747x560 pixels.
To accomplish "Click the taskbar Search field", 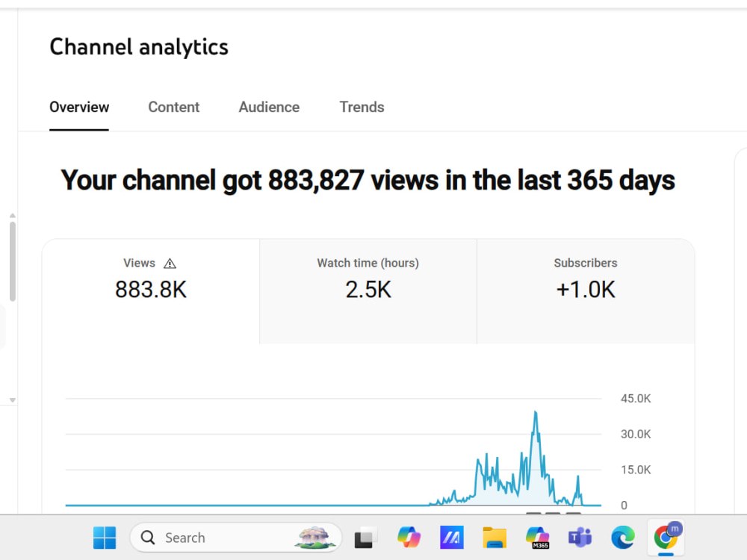I will 236,538.
